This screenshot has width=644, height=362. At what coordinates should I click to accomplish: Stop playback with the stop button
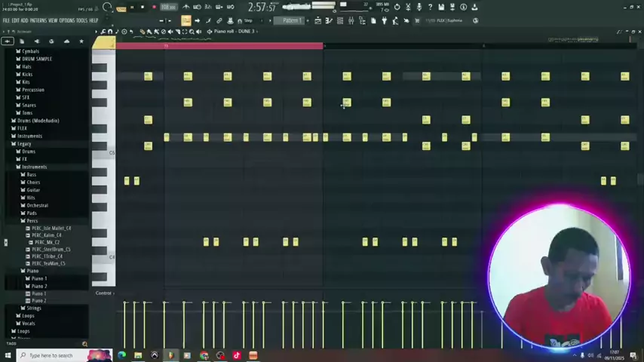click(142, 8)
